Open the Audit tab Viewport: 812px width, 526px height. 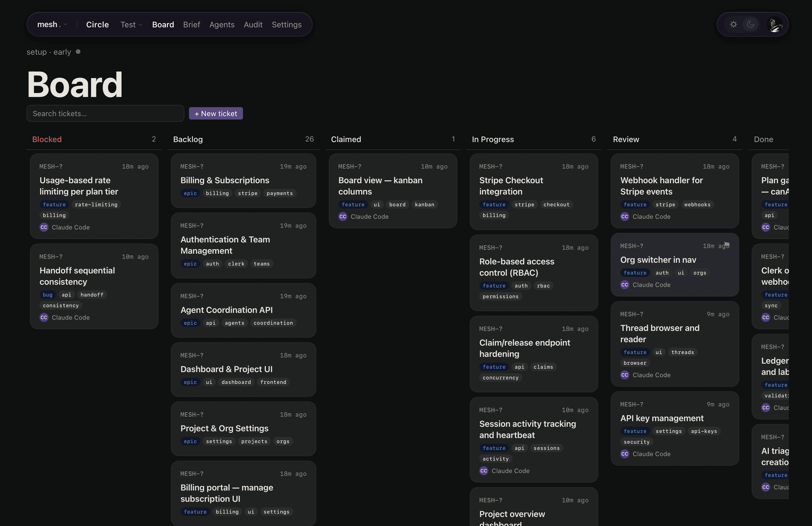point(253,25)
